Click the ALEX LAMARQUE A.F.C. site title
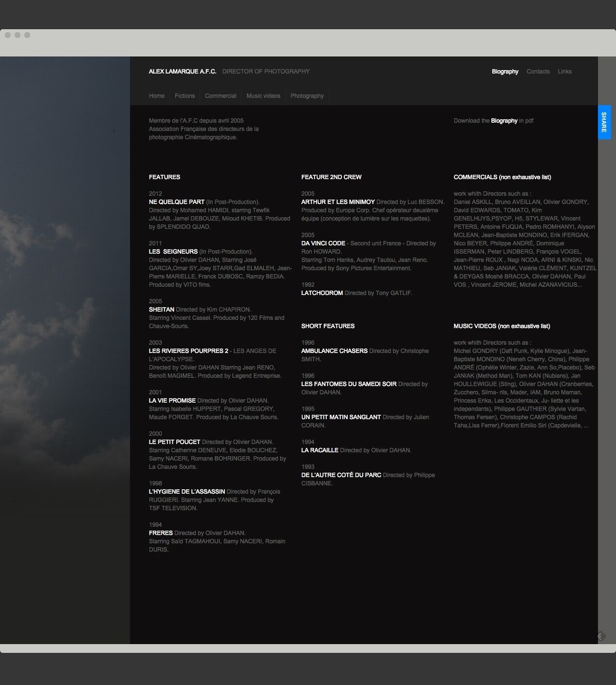Screen dimensions: 616x685 click(183, 72)
